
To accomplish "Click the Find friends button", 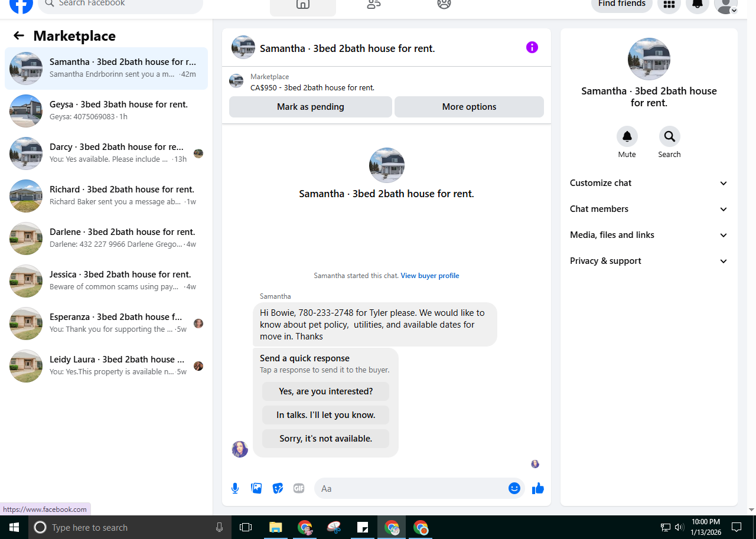I will pyautogui.click(x=622, y=5).
